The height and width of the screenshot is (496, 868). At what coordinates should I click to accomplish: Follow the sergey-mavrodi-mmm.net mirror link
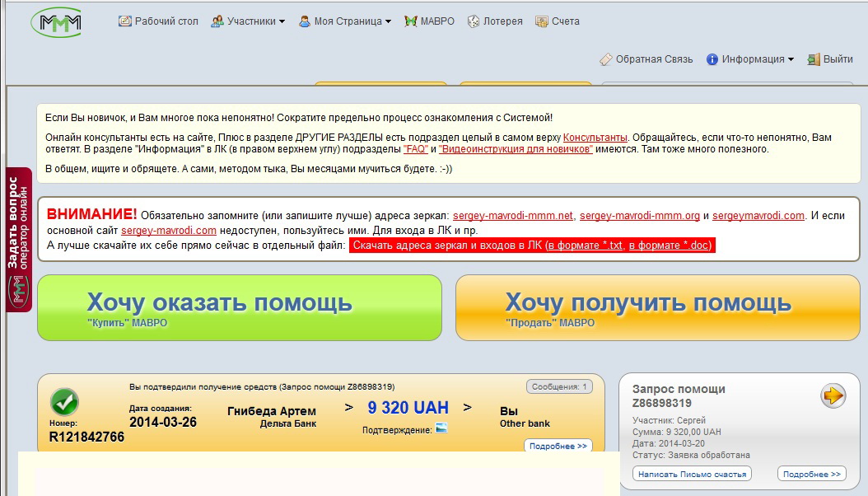click(x=512, y=215)
